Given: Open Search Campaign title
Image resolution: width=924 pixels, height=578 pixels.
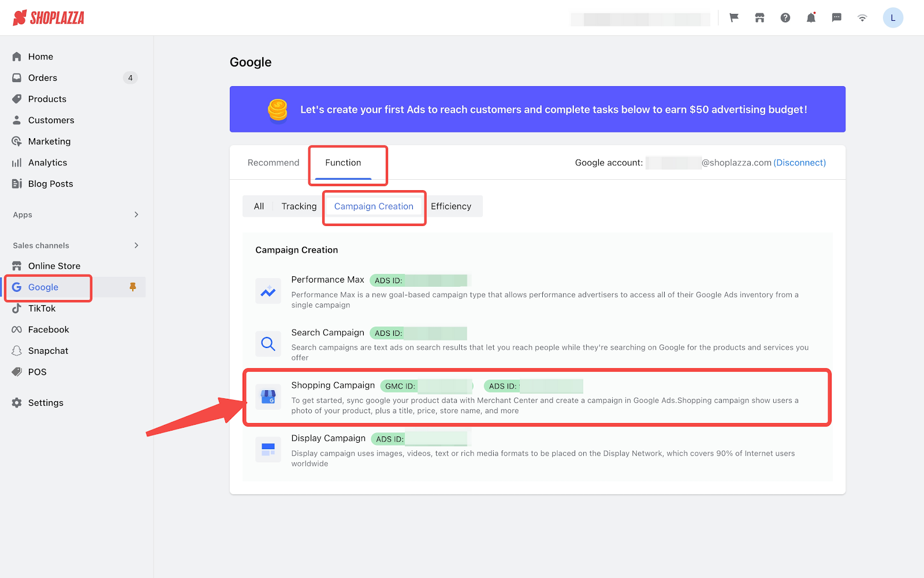Looking at the screenshot, I should tap(327, 333).
